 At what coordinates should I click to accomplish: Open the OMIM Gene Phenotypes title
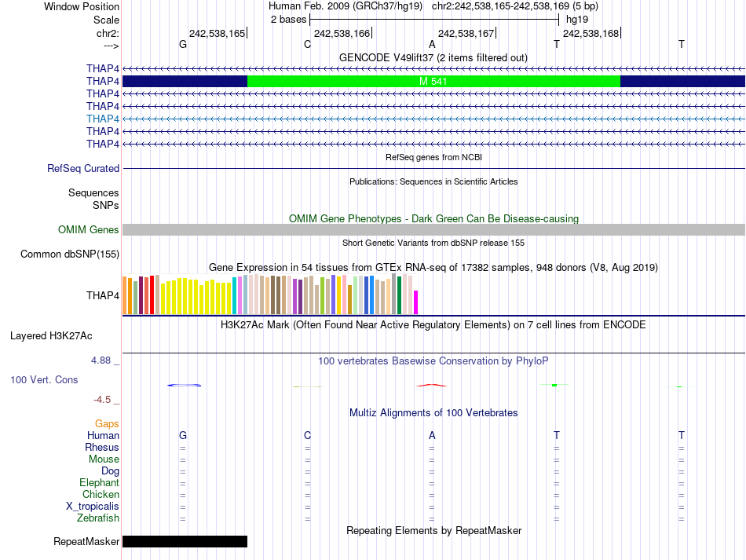(x=433, y=219)
